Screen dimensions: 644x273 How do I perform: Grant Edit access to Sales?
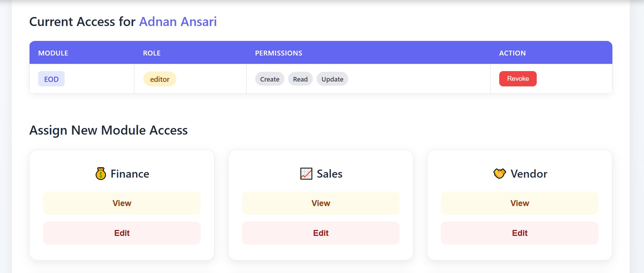[321, 233]
